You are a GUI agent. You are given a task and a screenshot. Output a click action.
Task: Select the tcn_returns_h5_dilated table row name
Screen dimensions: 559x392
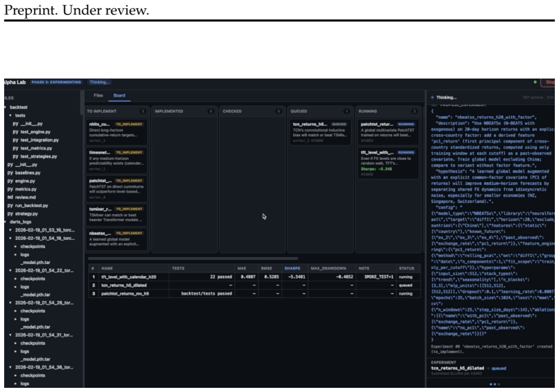[x=124, y=286]
